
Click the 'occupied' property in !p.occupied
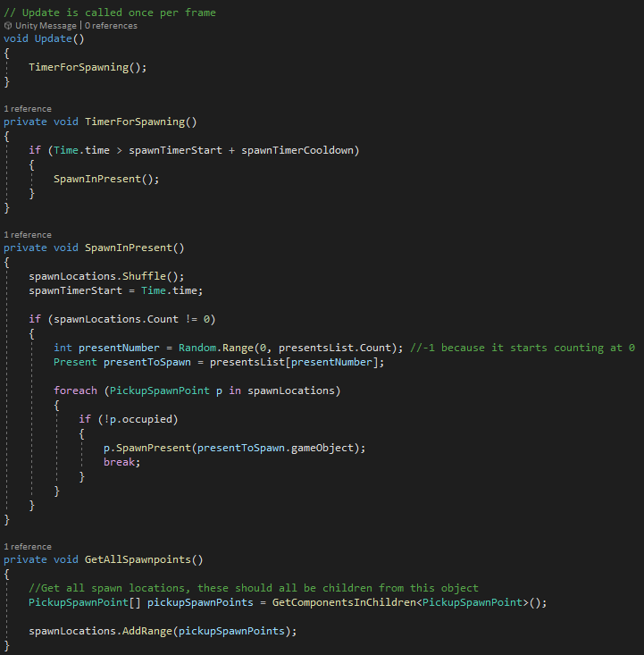(147, 419)
